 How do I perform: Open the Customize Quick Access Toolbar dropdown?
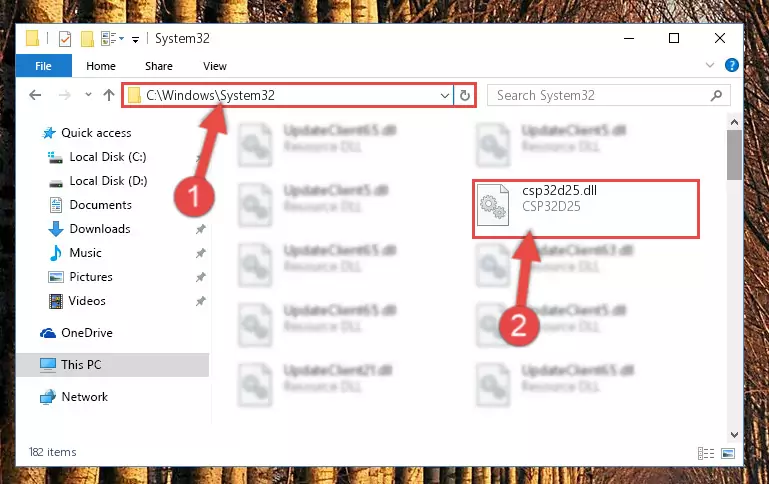pos(135,39)
